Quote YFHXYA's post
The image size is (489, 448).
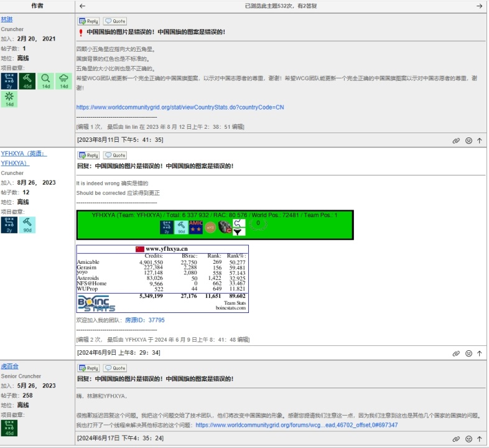click(x=115, y=155)
